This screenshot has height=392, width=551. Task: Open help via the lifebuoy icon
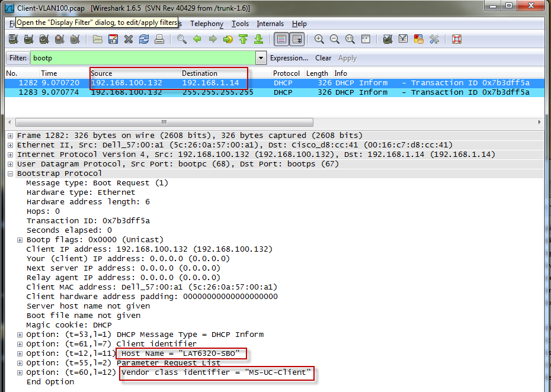(456, 39)
